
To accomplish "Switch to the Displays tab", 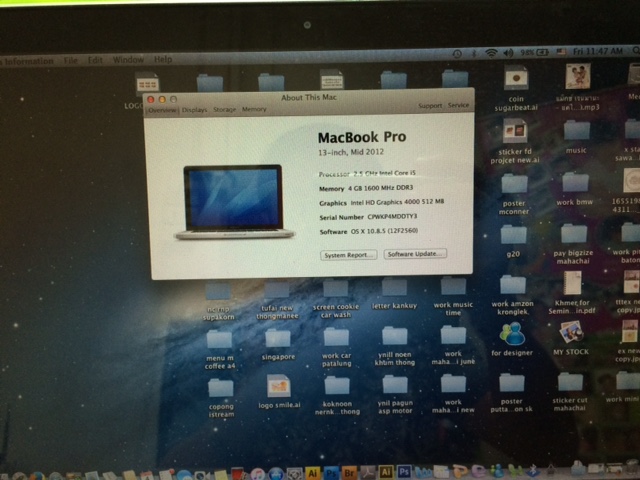I will [195, 109].
